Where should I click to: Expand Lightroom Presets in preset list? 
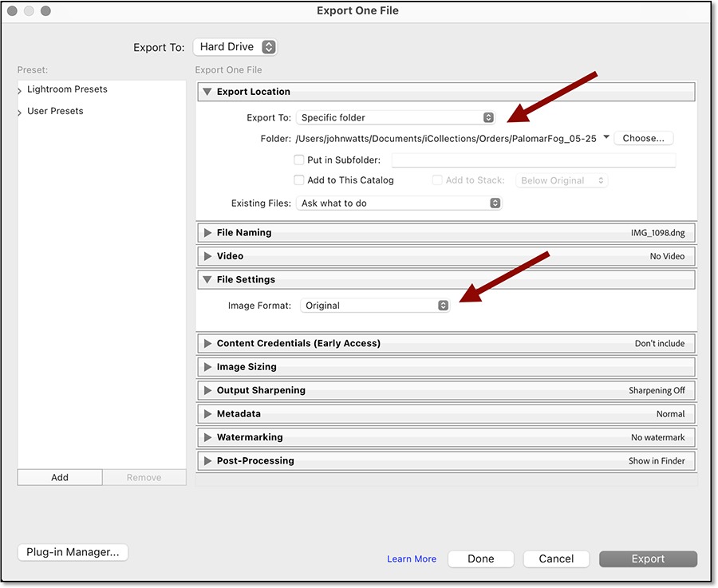(20, 91)
